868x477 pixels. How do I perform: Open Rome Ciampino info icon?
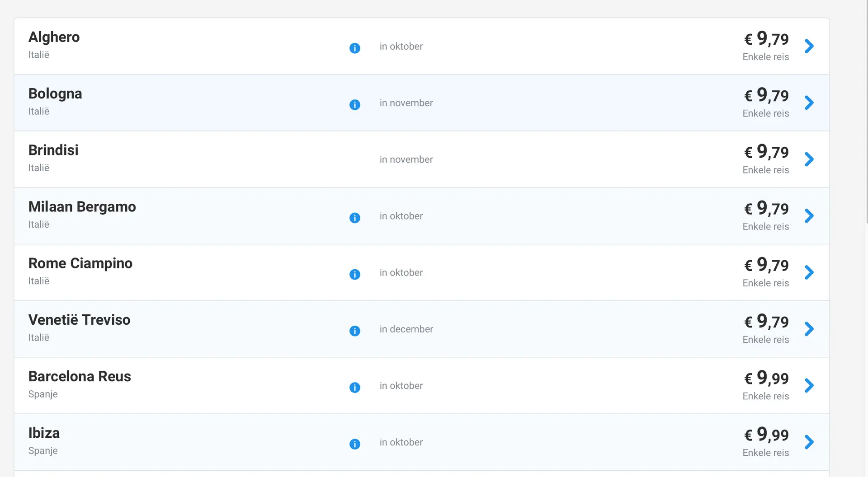coord(355,274)
